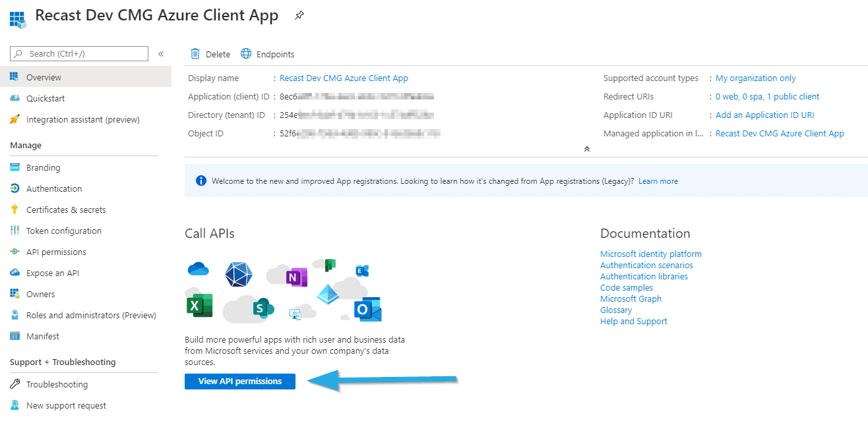Screen dimensions: 868x425
Task: Click the Delete trash icon
Action: point(195,54)
